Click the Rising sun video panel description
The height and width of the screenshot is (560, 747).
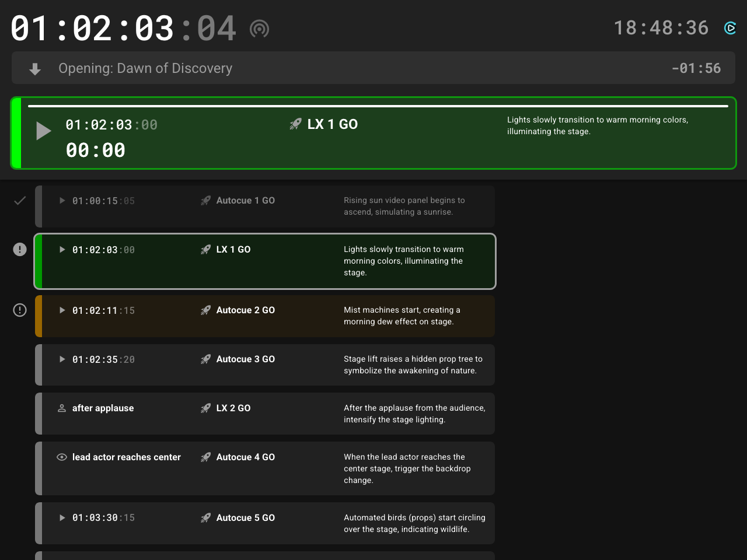coord(404,206)
